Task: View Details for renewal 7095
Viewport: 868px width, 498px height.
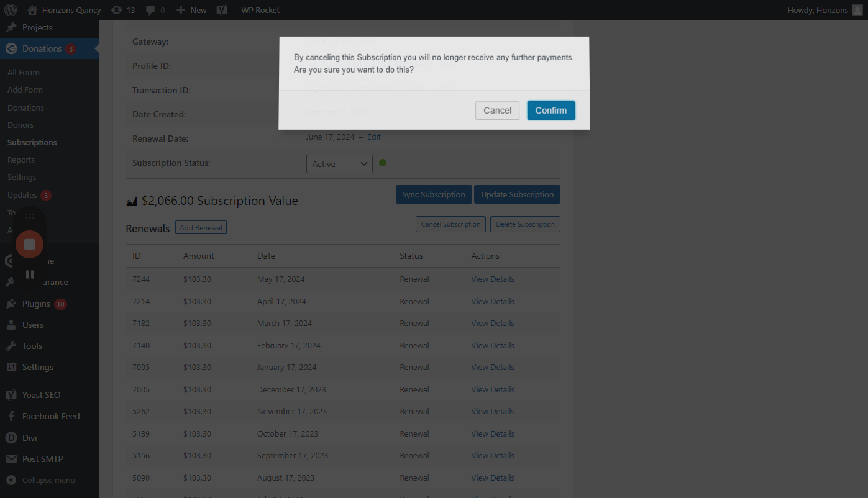Action: tap(493, 367)
